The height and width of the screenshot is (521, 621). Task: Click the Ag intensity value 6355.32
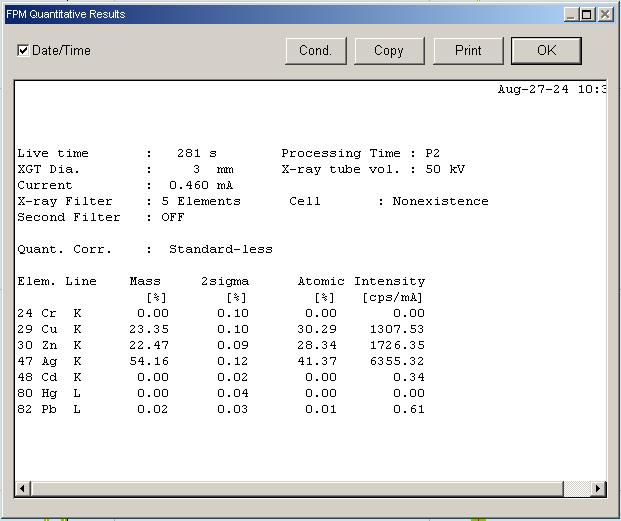click(x=397, y=361)
